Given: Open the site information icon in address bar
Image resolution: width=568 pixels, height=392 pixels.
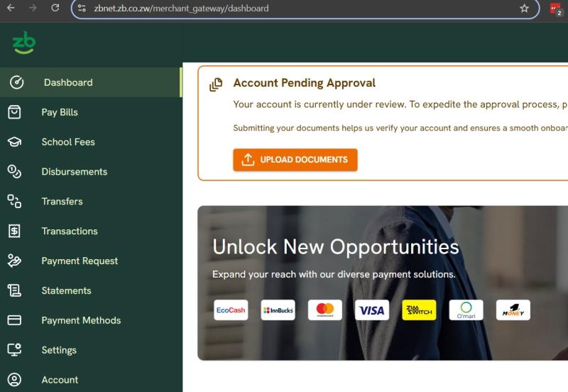Looking at the screenshot, I should (x=82, y=9).
